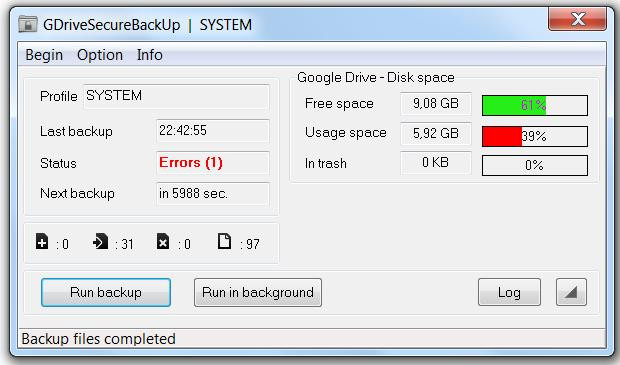Viewport: 620px width, 365px height.
Task: Click the total files blank page icon
Action: tap(225, 241)
